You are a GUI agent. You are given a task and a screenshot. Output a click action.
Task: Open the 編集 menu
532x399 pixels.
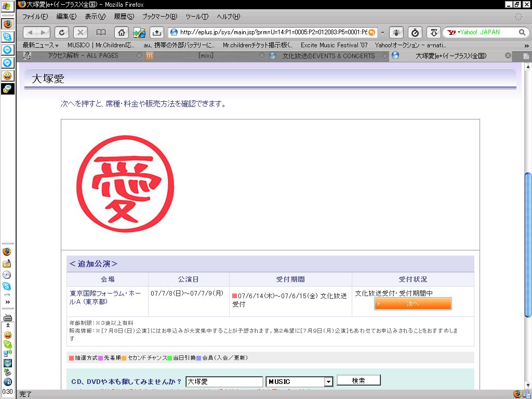(66, 16)
